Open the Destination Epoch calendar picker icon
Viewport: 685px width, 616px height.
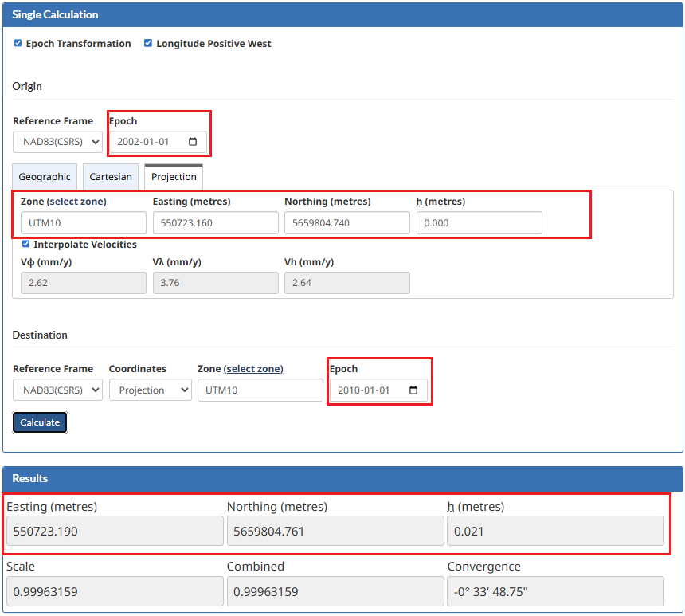tap(413, 390)
